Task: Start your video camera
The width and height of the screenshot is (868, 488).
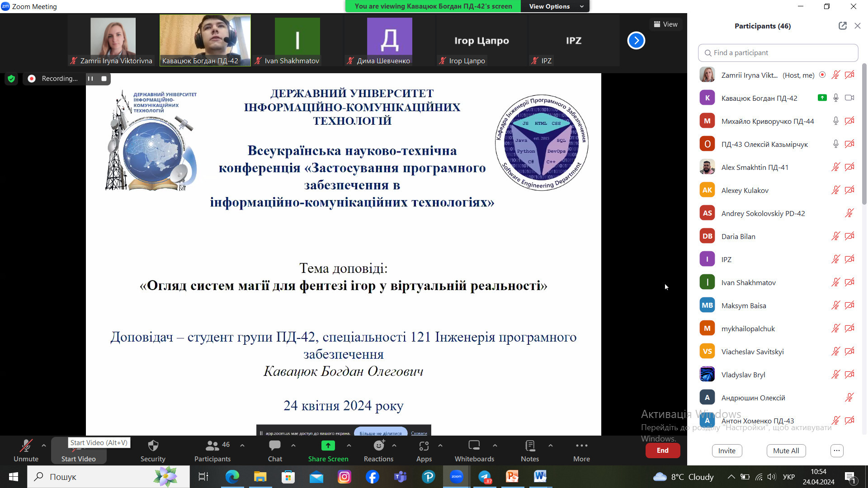Action: coord(78,450)
